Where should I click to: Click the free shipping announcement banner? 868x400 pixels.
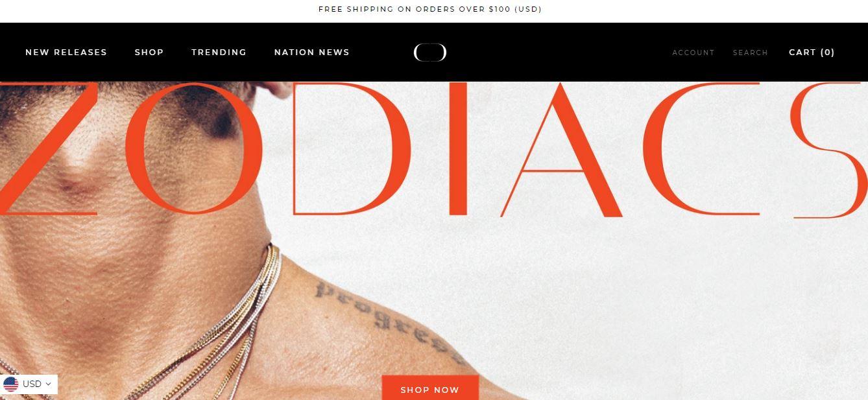coord(430,9)
